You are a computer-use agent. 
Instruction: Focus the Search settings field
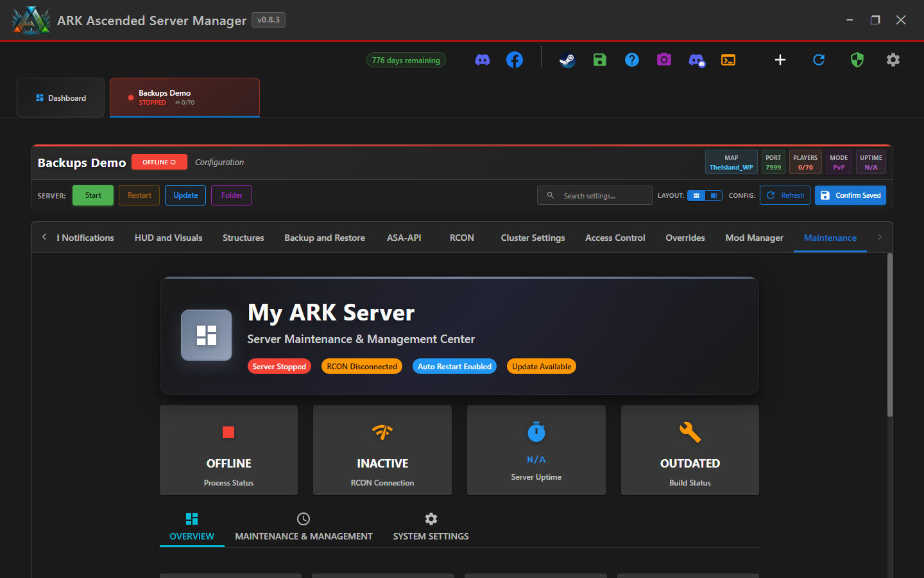tap(595, 195)
